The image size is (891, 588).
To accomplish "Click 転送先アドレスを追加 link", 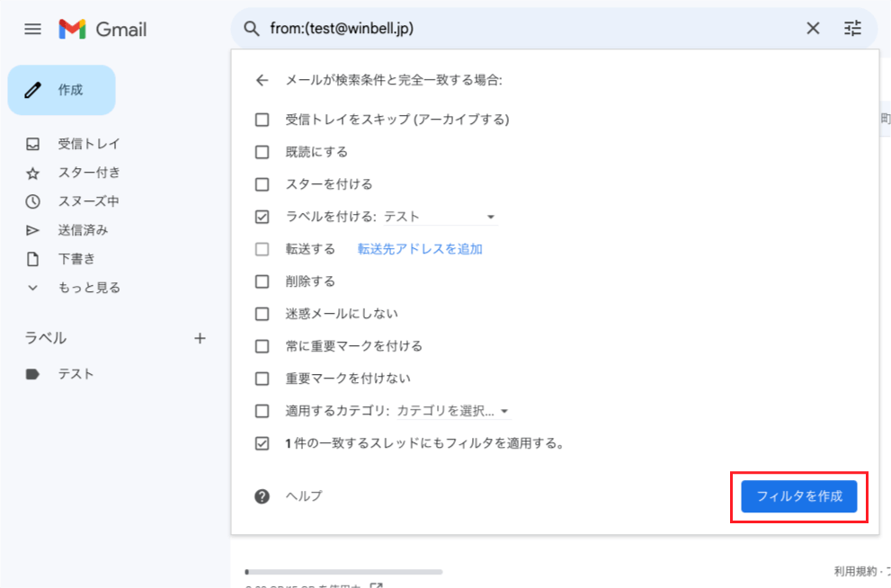I will tap(420, 249).
